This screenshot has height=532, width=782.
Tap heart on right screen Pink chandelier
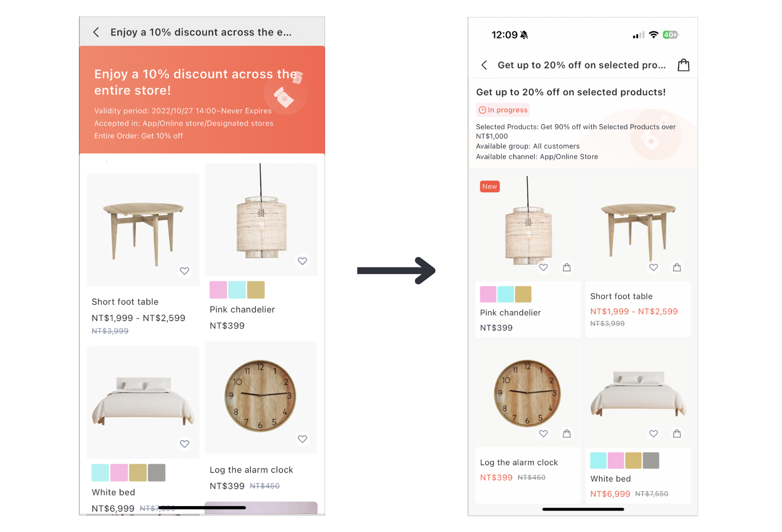[543, 267]
